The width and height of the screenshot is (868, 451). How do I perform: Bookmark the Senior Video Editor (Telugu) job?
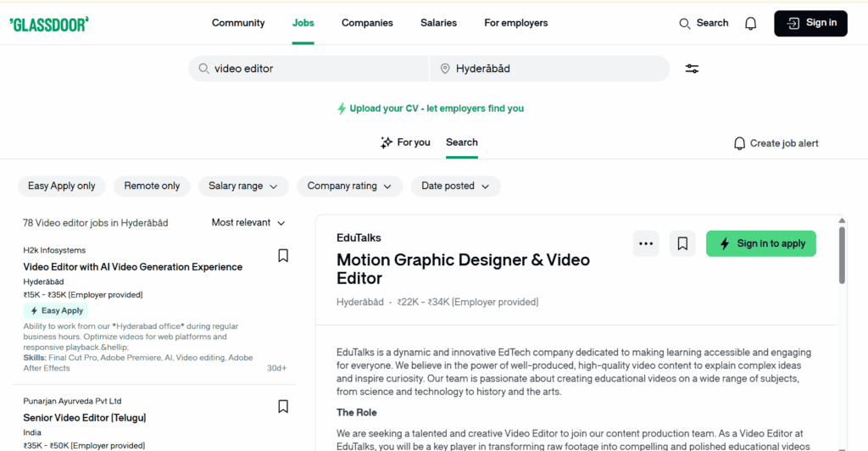(x=283, y=406)
